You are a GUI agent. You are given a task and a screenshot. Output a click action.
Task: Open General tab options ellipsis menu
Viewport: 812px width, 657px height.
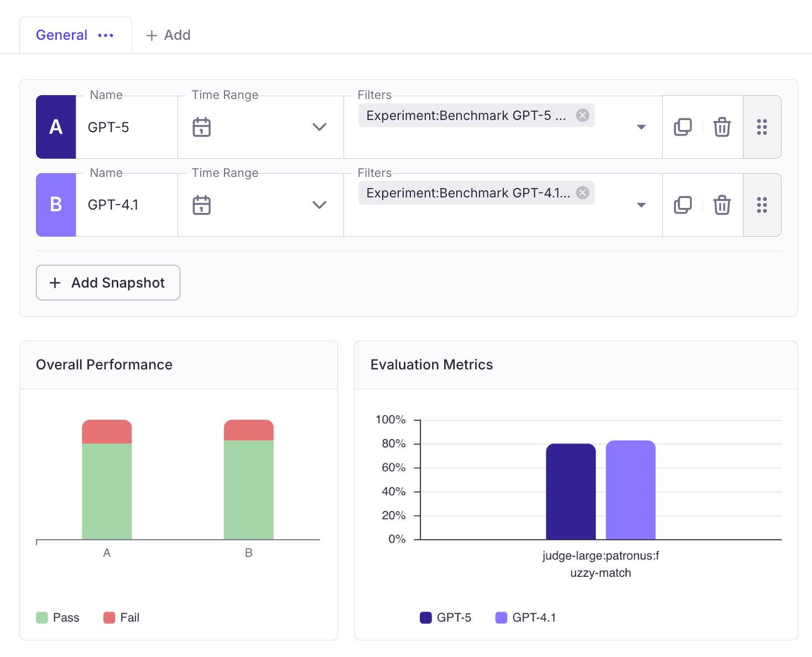106,35
